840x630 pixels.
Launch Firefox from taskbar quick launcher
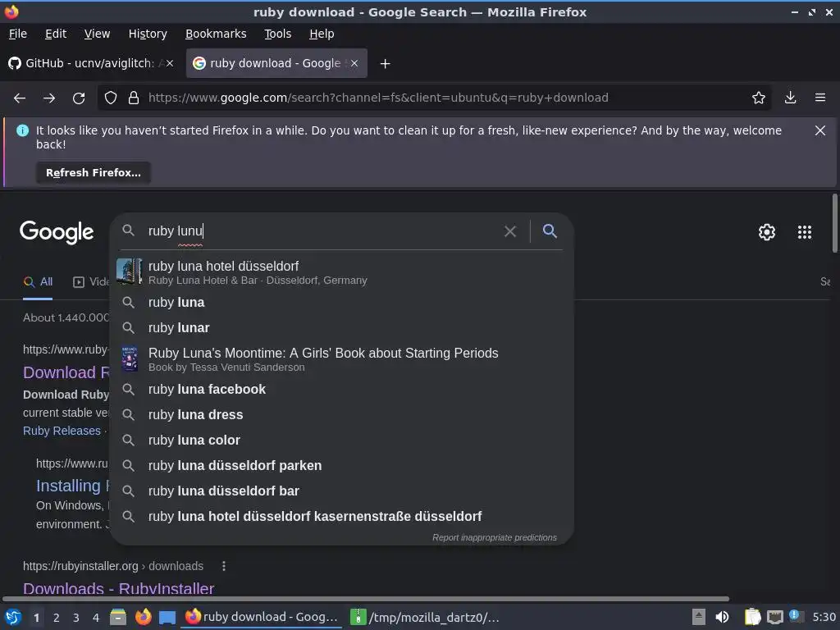143,617
